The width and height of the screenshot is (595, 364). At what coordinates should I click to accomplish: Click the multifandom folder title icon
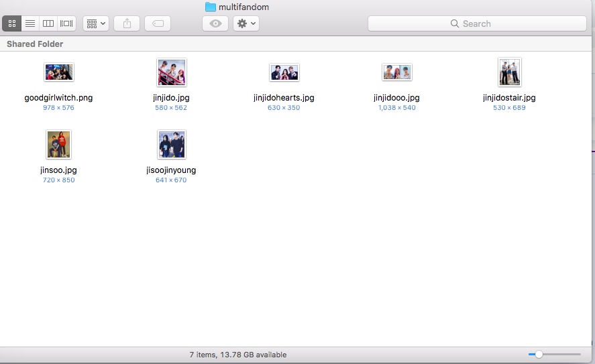pos(210,7)
